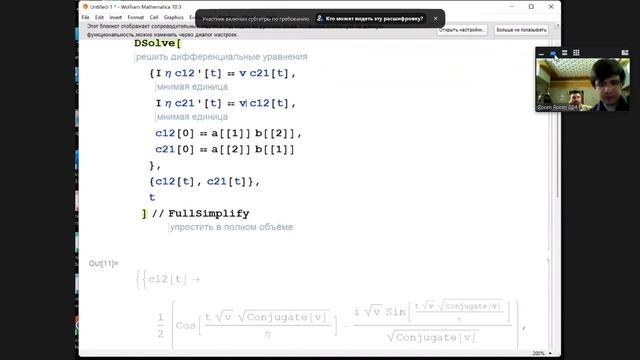Screen dimensions: 640x360
Task: Open the Graphics menu
Action: (x=174, y=18)
